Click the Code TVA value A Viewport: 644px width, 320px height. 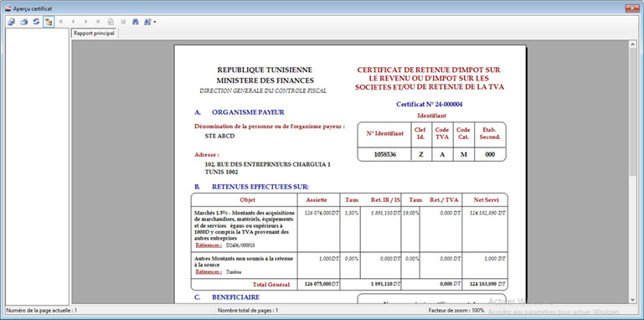[442, 155]
